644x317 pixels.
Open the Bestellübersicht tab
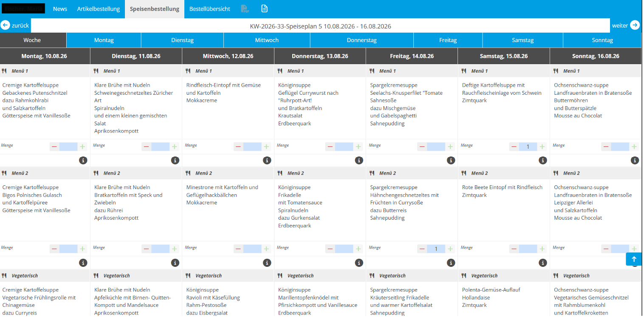210,9
